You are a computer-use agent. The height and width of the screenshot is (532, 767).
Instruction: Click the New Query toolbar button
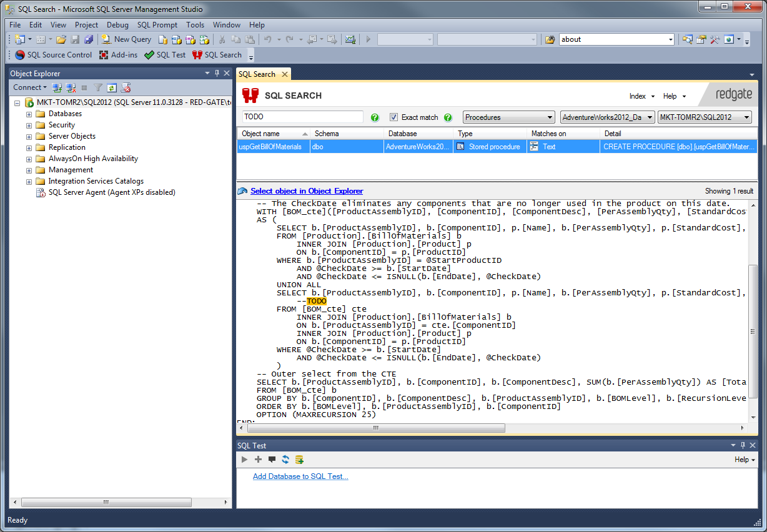tap(127, 39)
